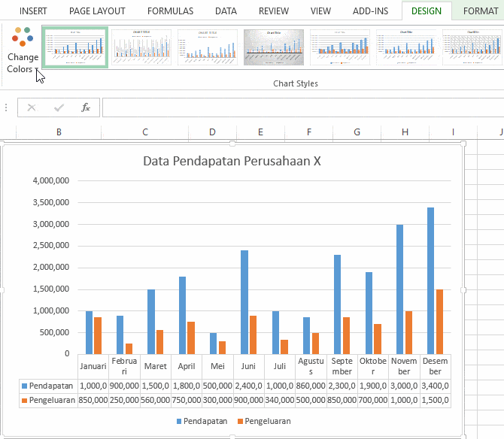
Task: Open the Insert Function fx icon
Action: point(86,107)
